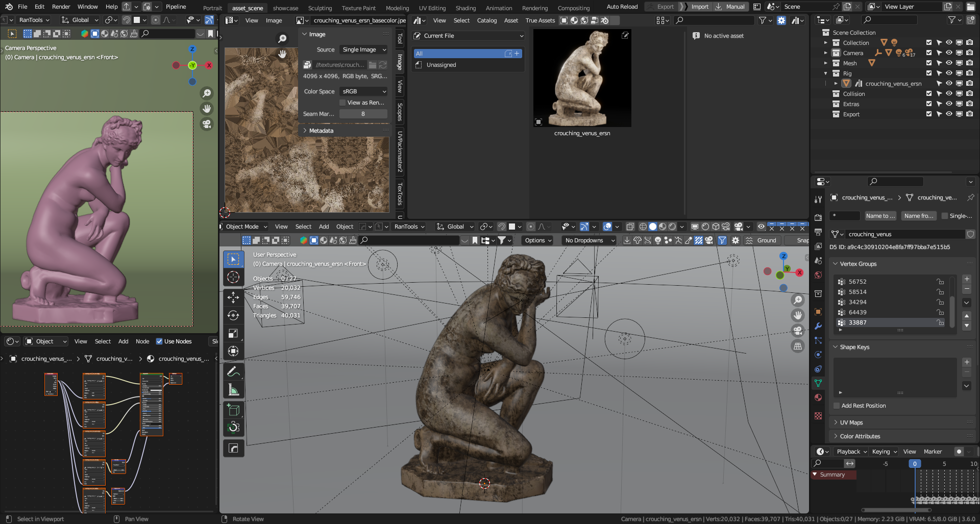
Task: Toggle lock on vertex group 56752
Action: (940, 282)
